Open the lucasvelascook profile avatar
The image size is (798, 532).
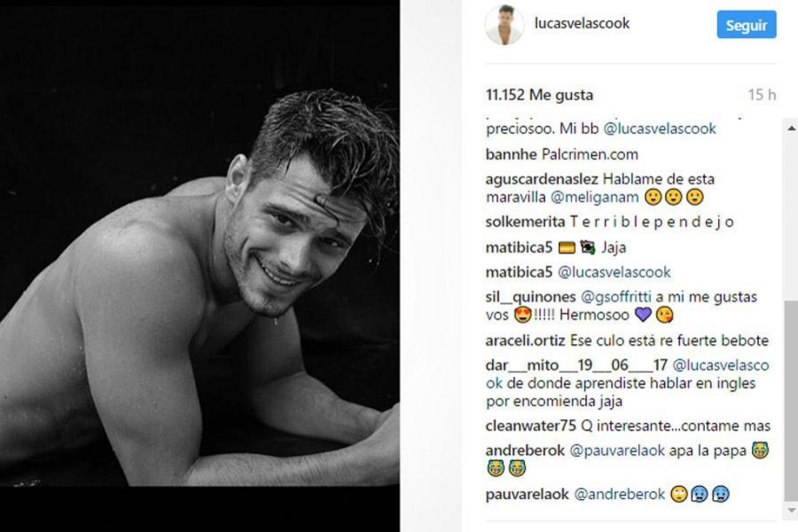[x=505, y=25]
